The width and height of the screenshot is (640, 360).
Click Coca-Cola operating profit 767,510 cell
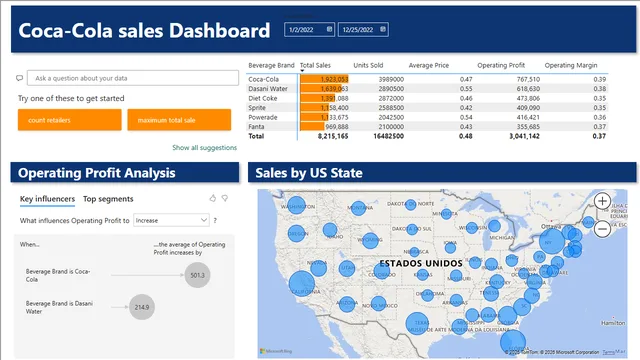pos(528,79)
